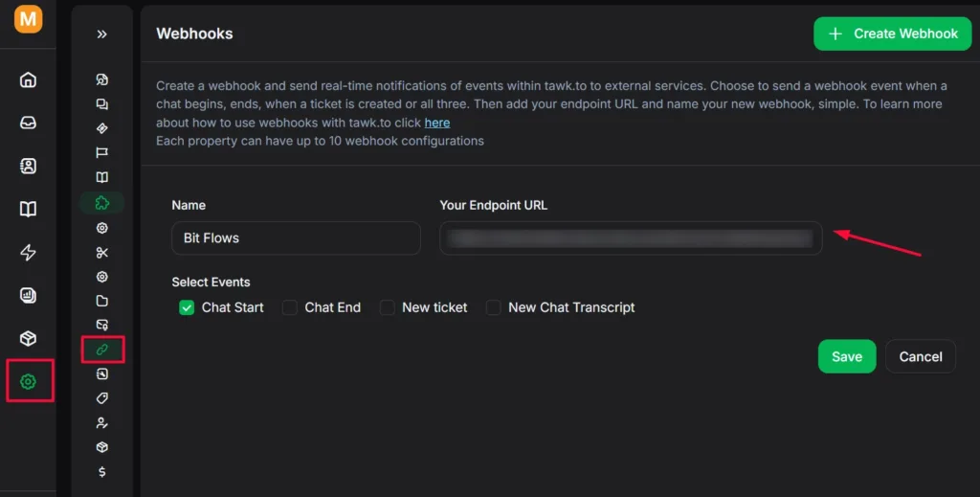This screenshot has width=980, height=497.
Task: Open the chat-search icon in settings sidebar
Action: coord(101,79)
